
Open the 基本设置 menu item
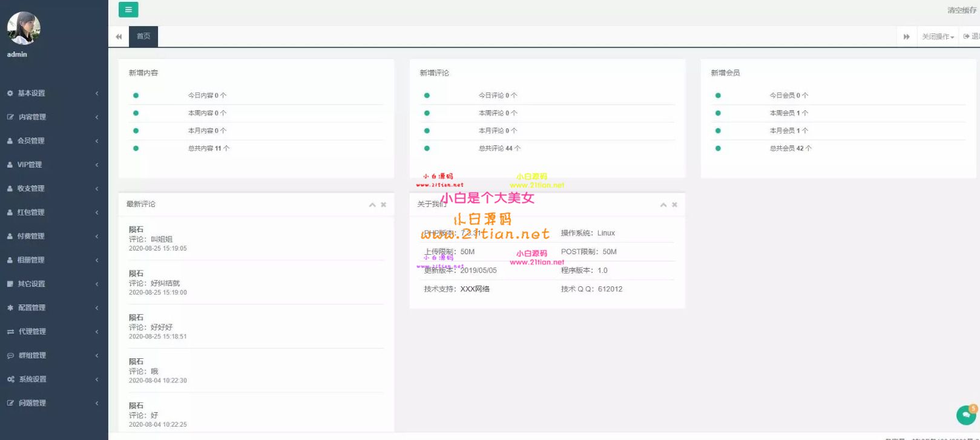pyautogui.click(x=54, y=93)
